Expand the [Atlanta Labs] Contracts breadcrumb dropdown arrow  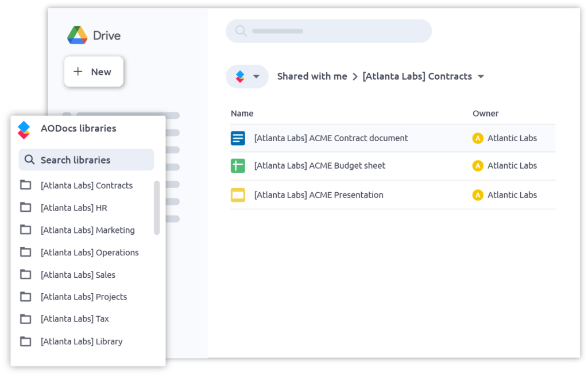click(x=481, y=77)
